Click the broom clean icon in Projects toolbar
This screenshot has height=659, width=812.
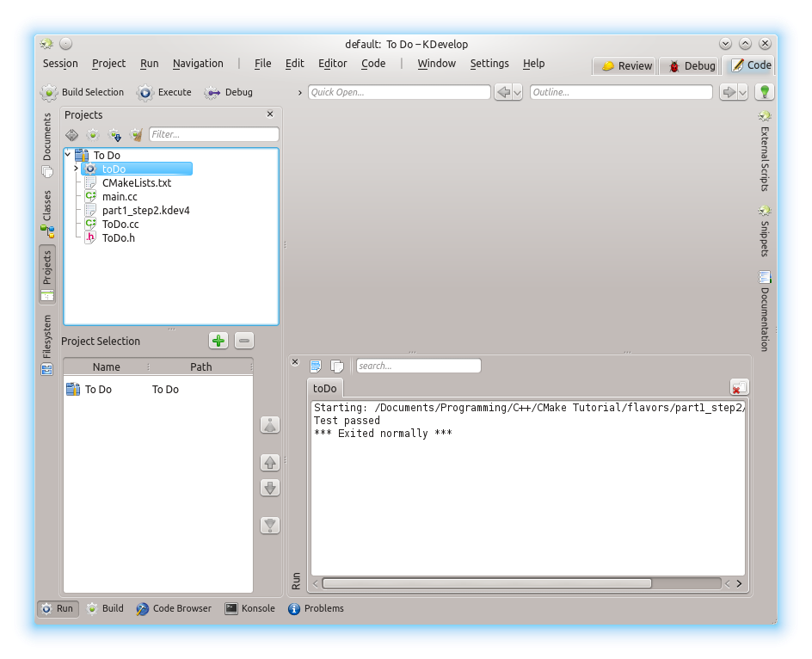[x=136, y=135]
